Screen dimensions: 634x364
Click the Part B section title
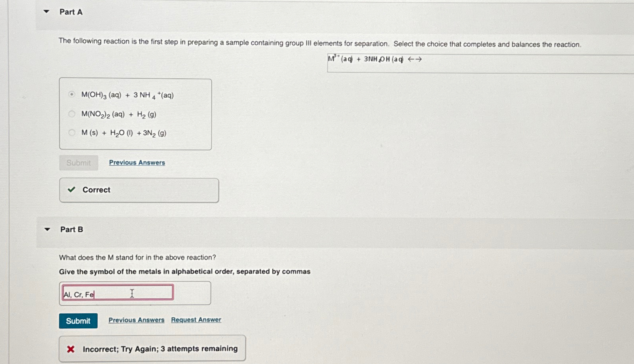click(71, 229)
